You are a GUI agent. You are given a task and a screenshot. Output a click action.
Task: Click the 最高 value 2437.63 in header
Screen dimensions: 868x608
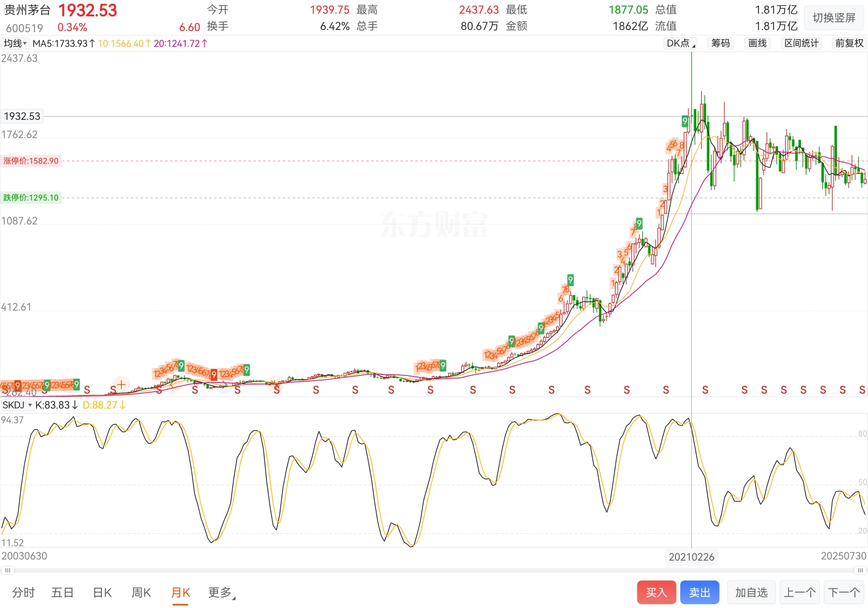pyautogui.click(x=479, y=10)
